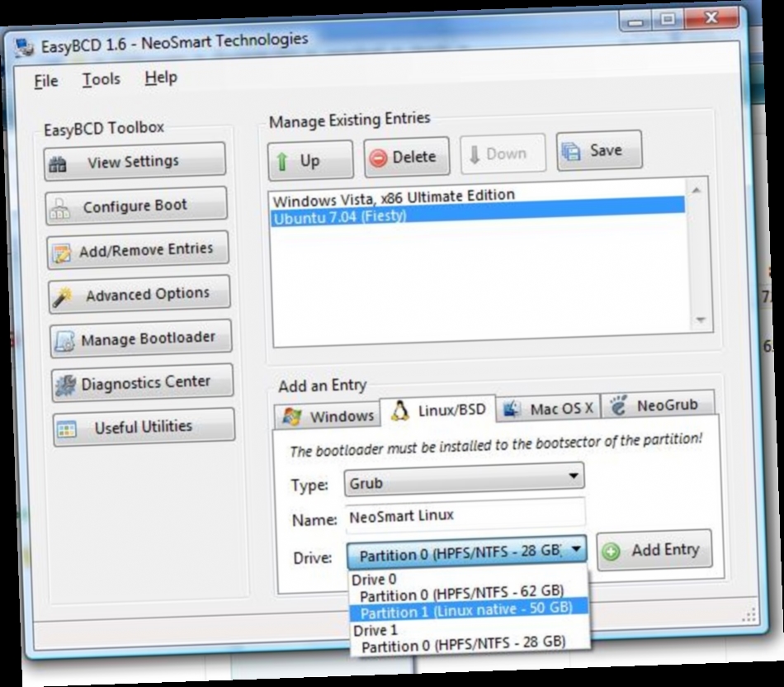Move selected entry Up

pos(310,160)
